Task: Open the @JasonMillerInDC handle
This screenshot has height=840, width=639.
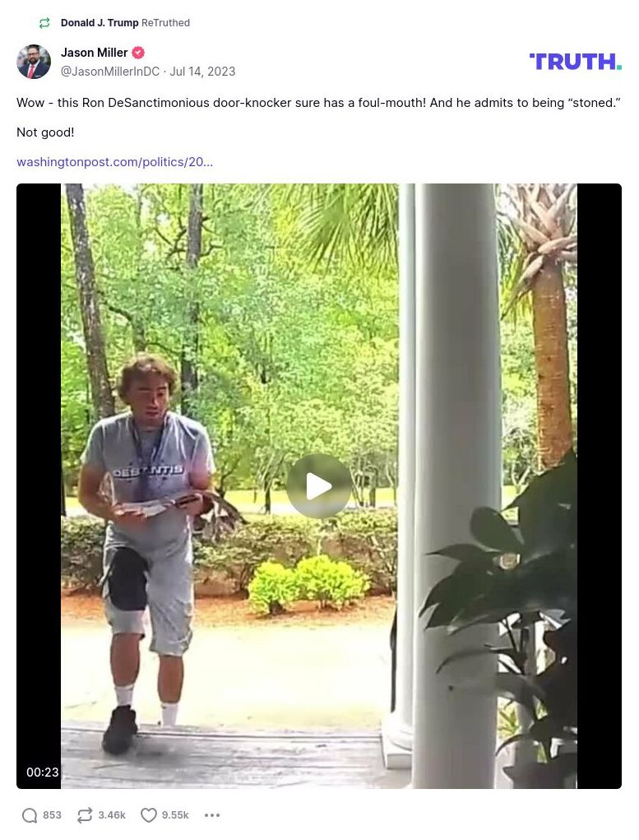Action: click(x=110, y=72)
